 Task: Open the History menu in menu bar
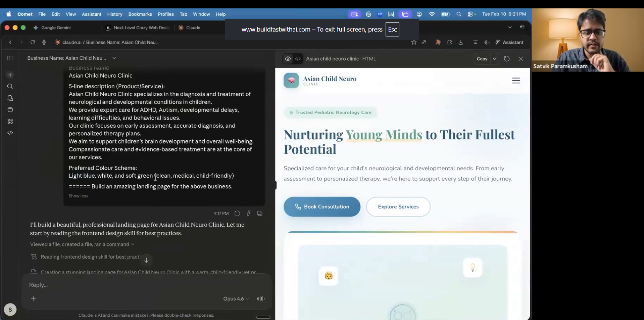click(x=114, y=14)
